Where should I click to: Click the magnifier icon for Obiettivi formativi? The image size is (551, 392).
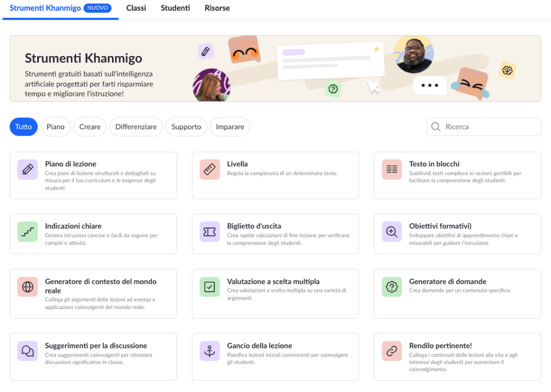click(392, 232)
